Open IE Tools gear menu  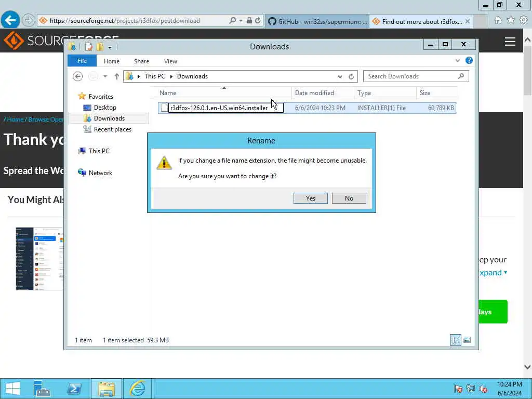(524, 21)
